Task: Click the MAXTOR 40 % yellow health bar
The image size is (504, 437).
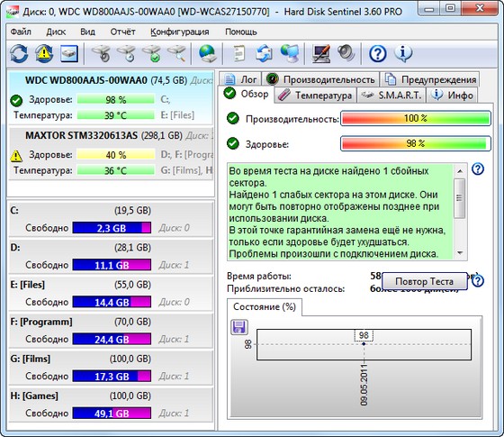Action: coord(116,155)
